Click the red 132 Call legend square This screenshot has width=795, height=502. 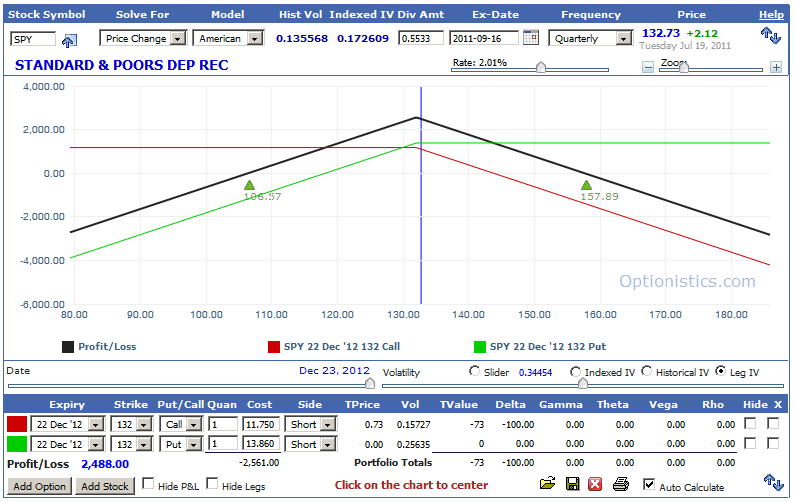click(x=274, y=347)
